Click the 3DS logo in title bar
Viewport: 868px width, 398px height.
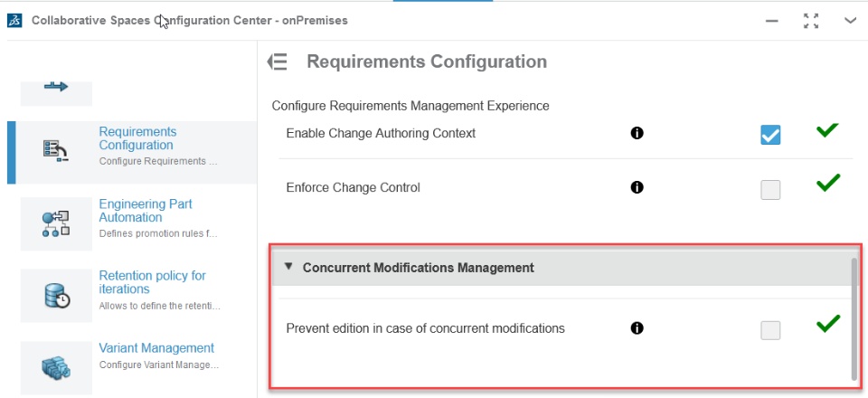click(x=14, y=20)
